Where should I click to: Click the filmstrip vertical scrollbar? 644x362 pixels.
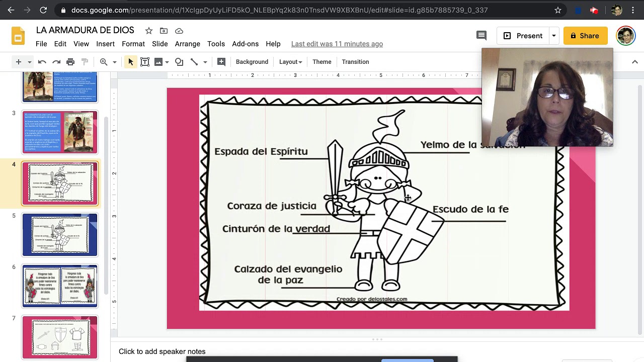pyautogui.click(x=106, y=206)
